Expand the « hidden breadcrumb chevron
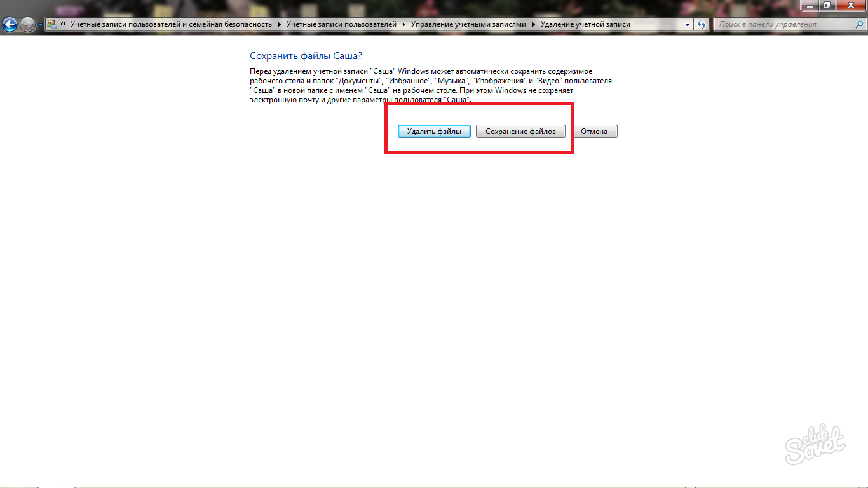Viewport: 868px width, 488px height. tap(63, 24)
